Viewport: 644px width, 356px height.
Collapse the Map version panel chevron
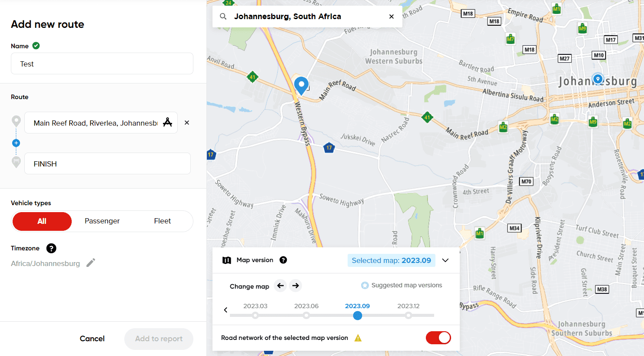tap(445, 260)
